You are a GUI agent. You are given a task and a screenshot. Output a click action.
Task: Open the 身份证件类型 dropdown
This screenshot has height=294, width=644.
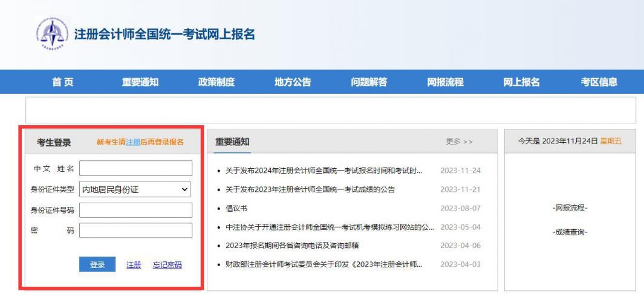[135, 189]
